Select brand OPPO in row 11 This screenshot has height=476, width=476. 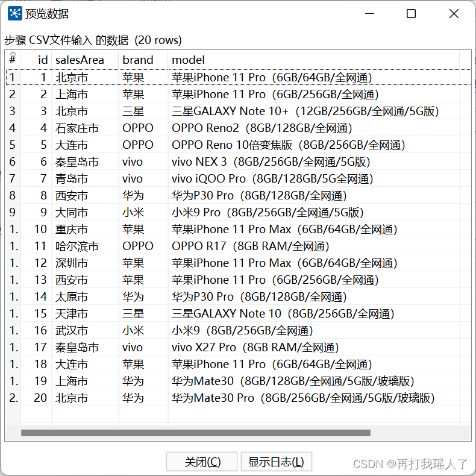143,246
